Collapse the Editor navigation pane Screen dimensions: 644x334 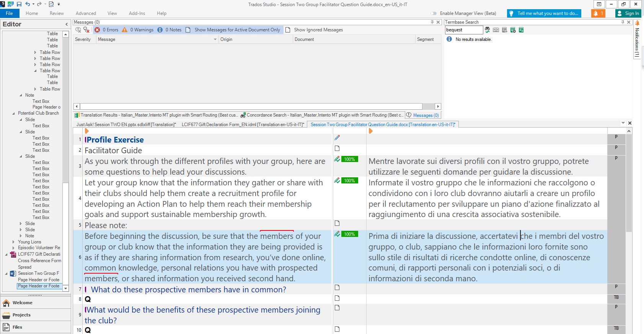click(x=67, y=24)
